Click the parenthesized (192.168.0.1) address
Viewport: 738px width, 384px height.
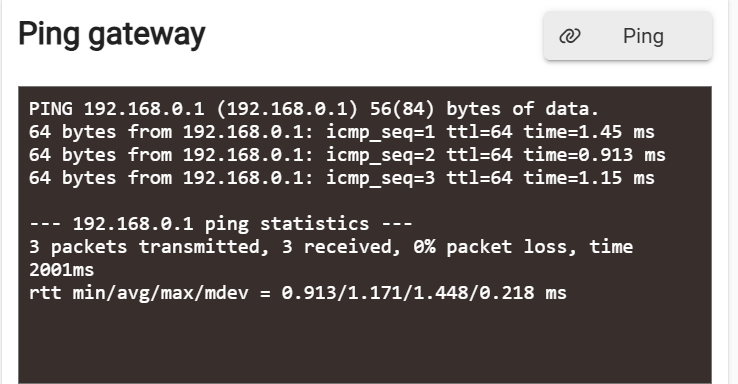pyautogui.click(x=288, y=109)
